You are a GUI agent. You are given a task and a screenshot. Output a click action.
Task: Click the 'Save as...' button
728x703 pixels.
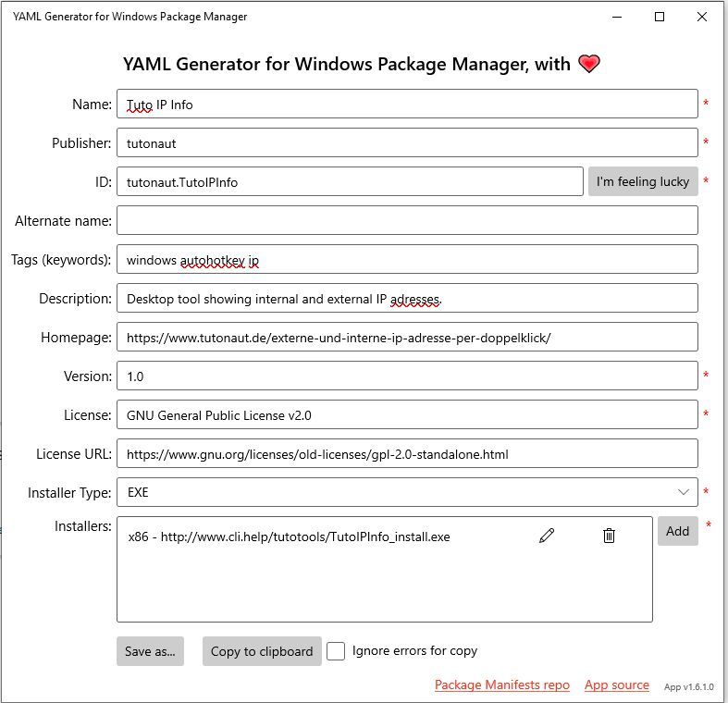[x=150, y=651]
